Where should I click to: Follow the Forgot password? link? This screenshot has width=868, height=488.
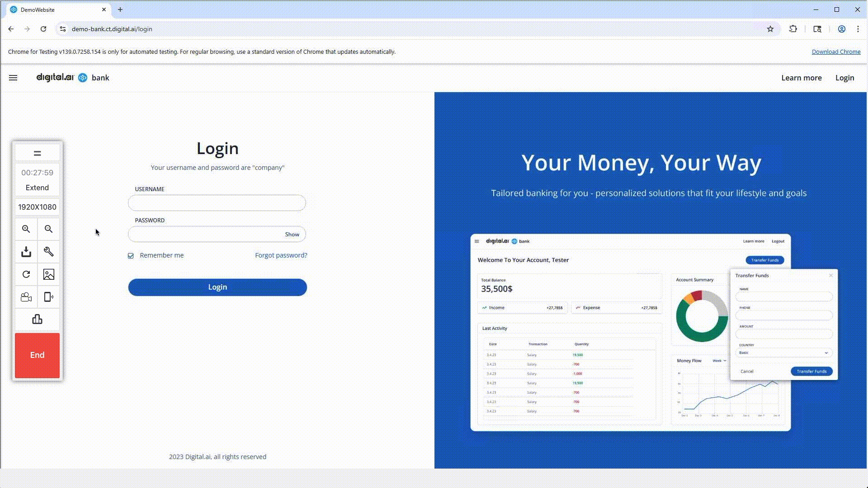click(281, 255)
